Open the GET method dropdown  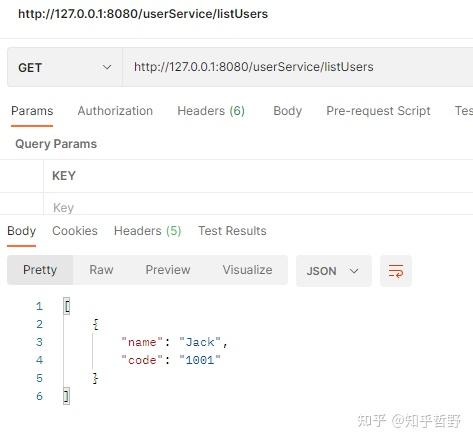tap(65, 67)
